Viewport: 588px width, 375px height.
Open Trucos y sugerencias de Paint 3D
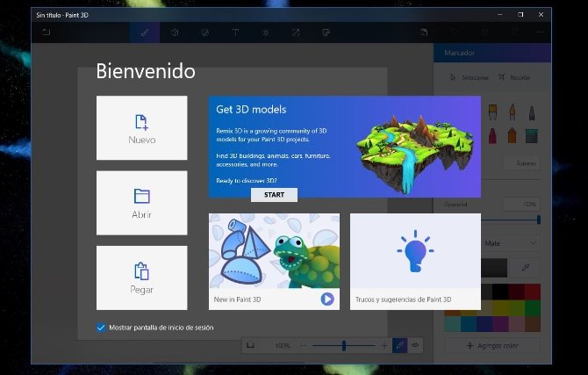click(415, 262)
